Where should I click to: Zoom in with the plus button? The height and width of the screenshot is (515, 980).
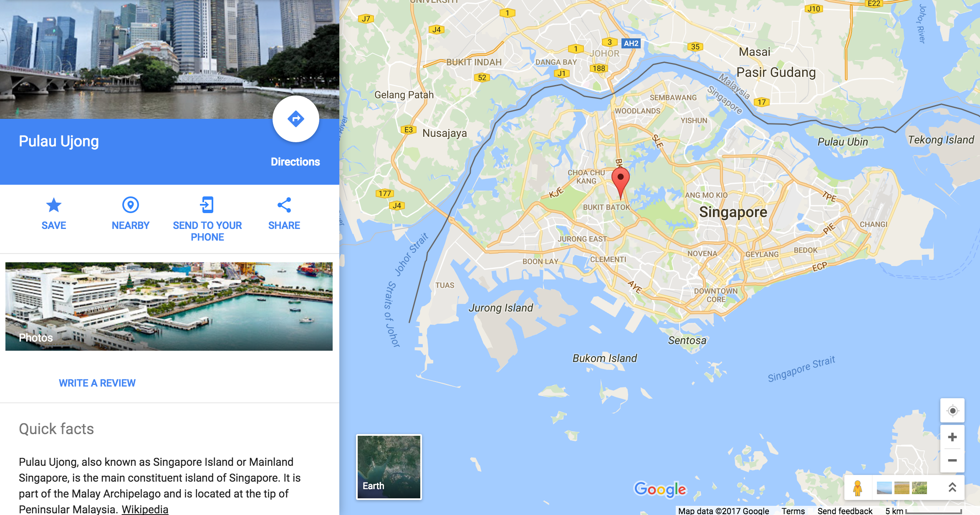[952, 437]
